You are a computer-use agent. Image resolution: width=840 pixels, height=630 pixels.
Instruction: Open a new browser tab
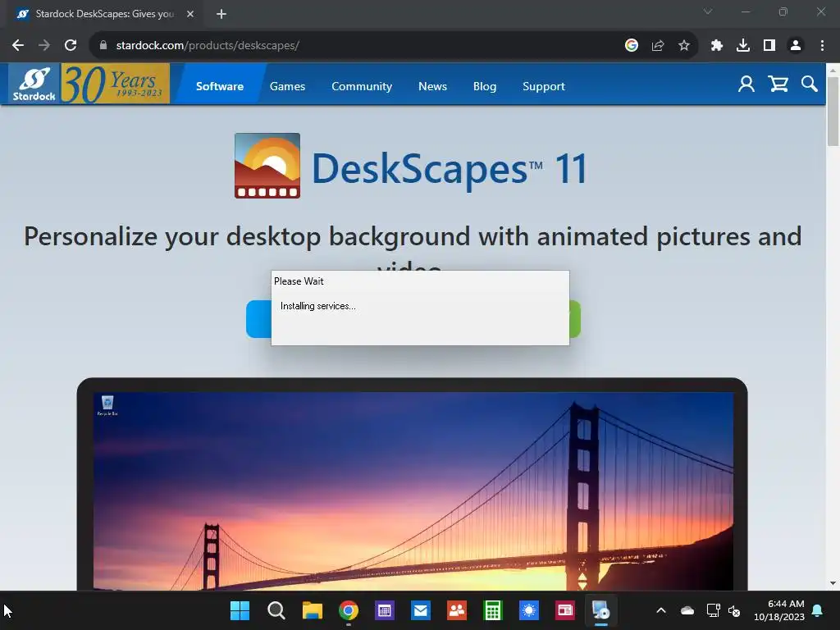(221, 14)
